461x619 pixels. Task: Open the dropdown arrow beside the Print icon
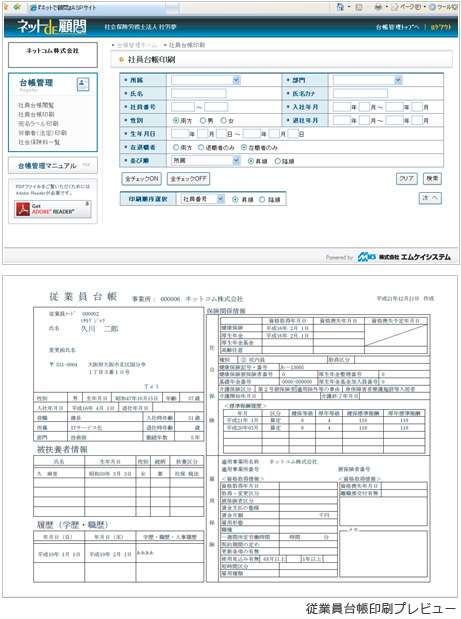[387, 7]
